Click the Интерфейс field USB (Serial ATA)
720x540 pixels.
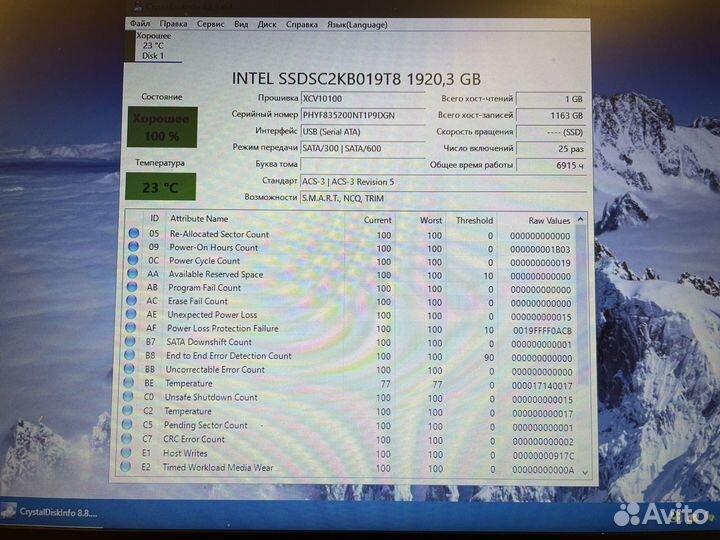(x=363, y=132)
